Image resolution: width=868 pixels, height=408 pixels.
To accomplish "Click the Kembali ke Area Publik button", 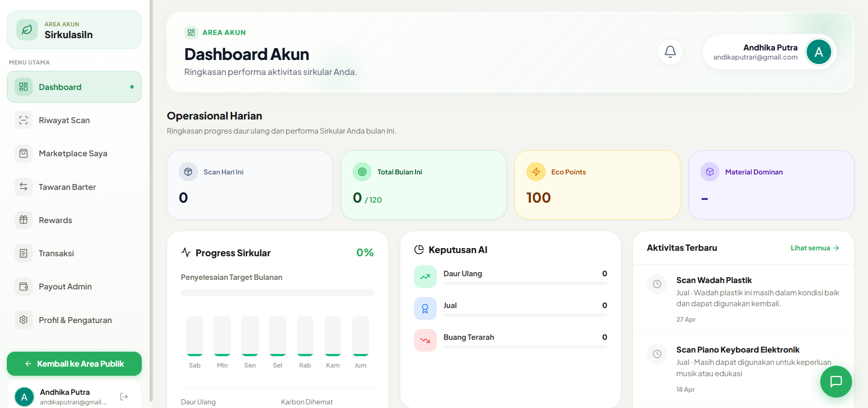I will click(74, 363).
